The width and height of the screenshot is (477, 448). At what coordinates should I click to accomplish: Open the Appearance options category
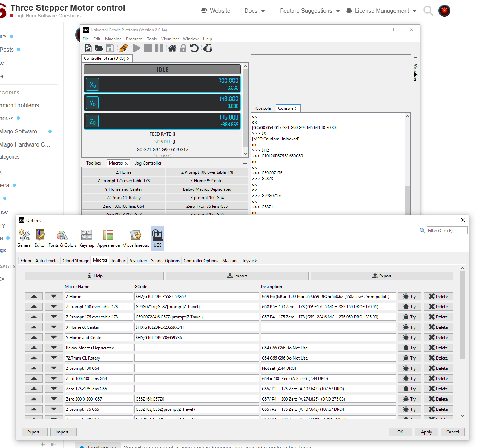pyautogui.click(x=108, y=239)
